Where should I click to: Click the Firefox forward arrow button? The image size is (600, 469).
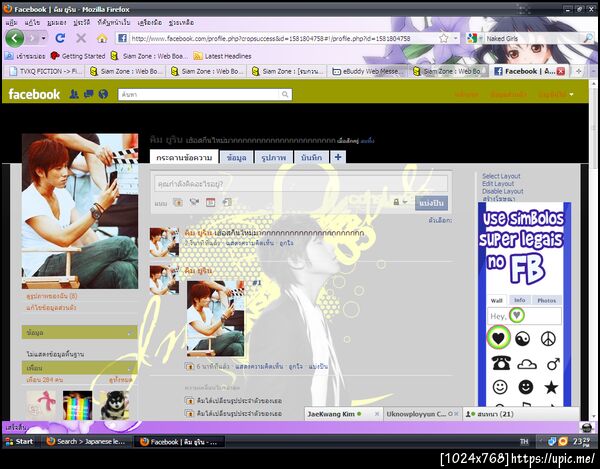pos(32,38)
